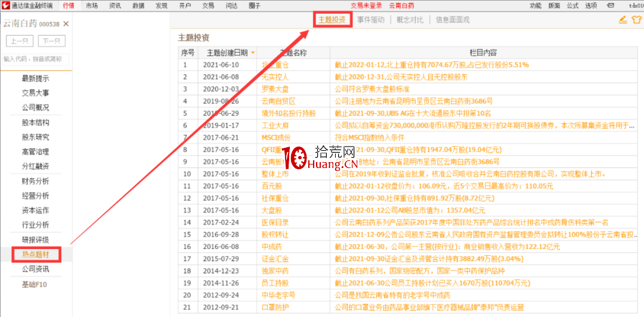Open the 公式 menu
Screen dimensions: 644x317
point(572,6)
